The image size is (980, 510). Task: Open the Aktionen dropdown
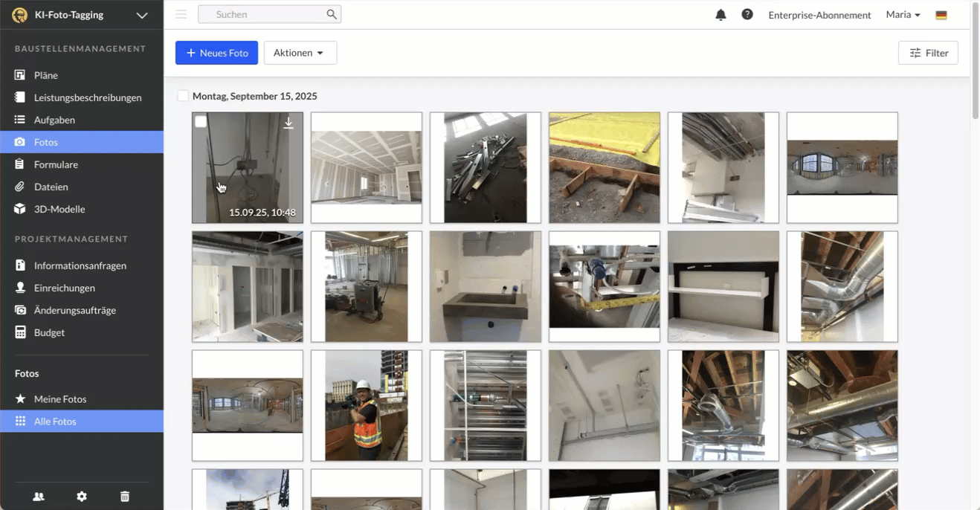point(300,53)
